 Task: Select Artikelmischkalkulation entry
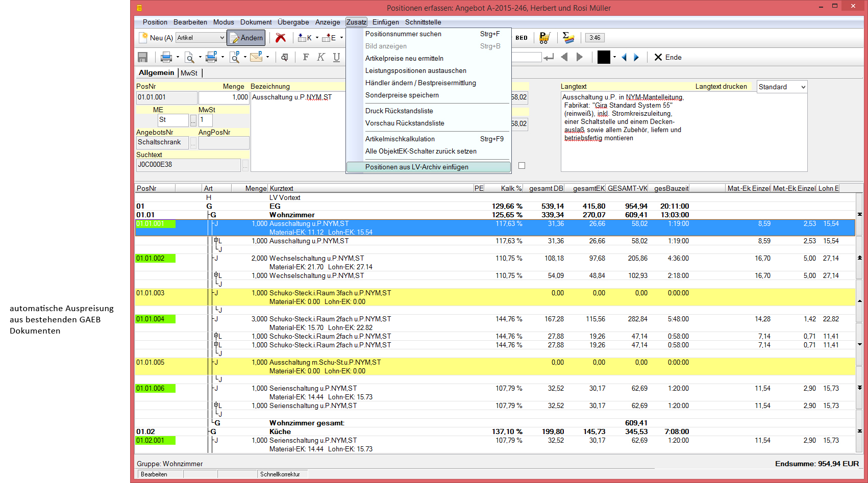[x=428, y=139]
